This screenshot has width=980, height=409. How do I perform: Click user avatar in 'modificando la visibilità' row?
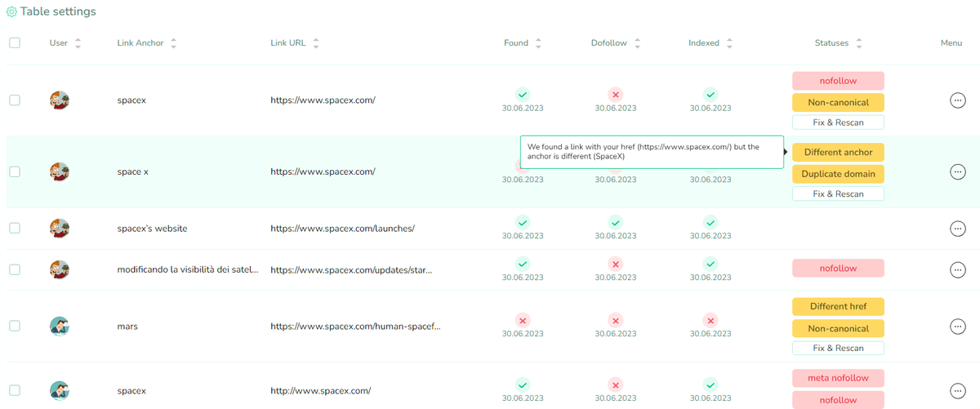pyautogui.click(x=59, y=269)
